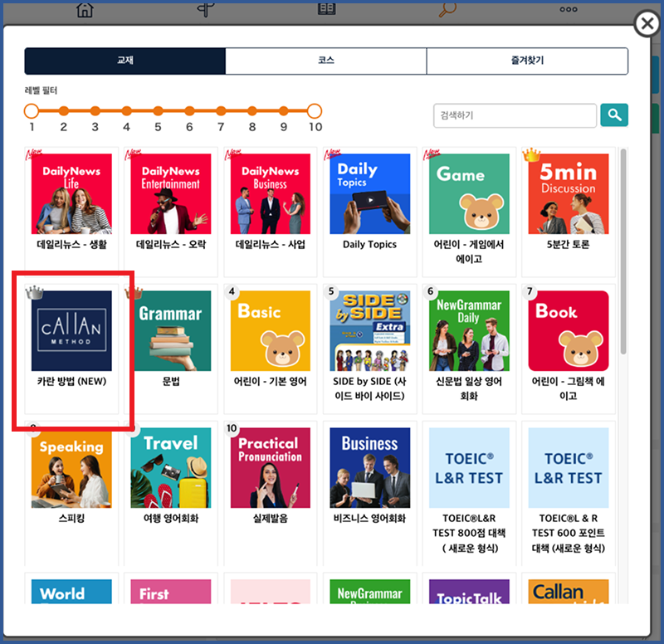This screenshot has height=644, width=664.
Task: Click the orange magnifier icon in top bar
Action: pyautogui.click(x=447, y=9)
